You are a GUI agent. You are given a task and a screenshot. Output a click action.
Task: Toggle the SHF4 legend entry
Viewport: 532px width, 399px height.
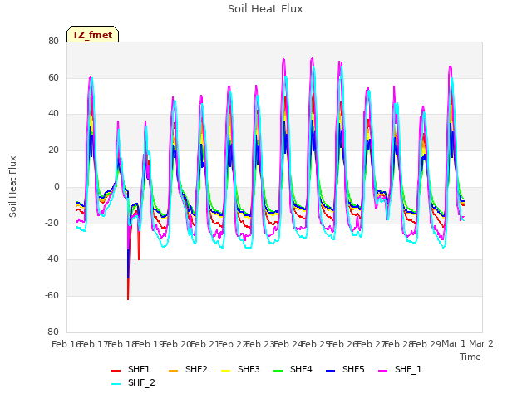293,369
